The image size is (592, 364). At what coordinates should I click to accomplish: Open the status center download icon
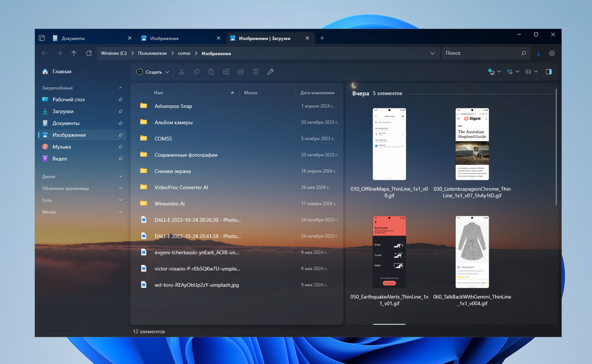[x=538, y=53]
